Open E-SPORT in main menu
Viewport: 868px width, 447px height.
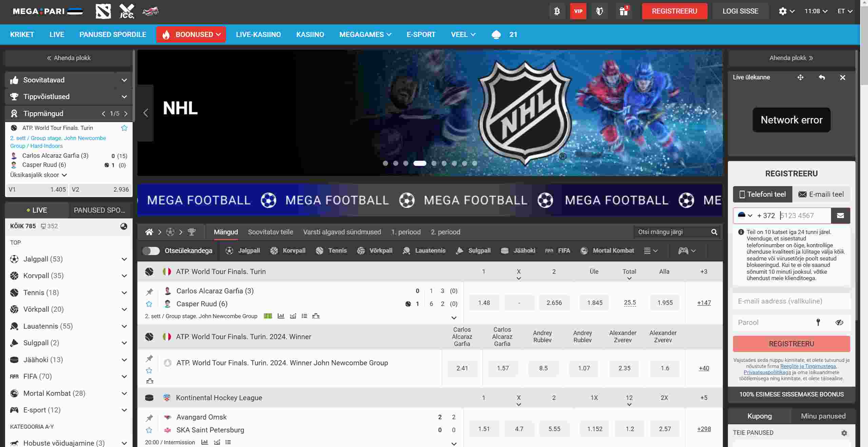(421, 35)
